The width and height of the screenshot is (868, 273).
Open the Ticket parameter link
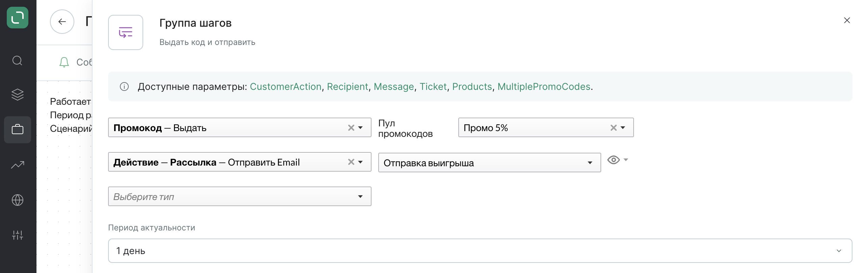[433, 87]
